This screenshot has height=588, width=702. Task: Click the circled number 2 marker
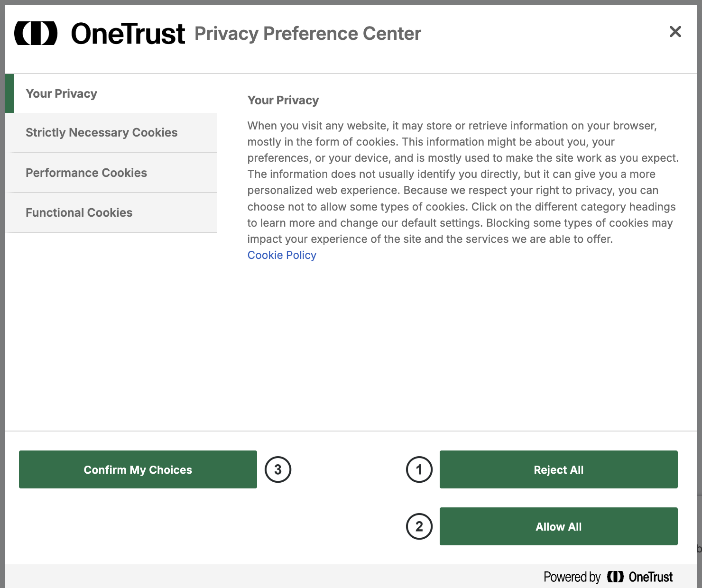419,526
